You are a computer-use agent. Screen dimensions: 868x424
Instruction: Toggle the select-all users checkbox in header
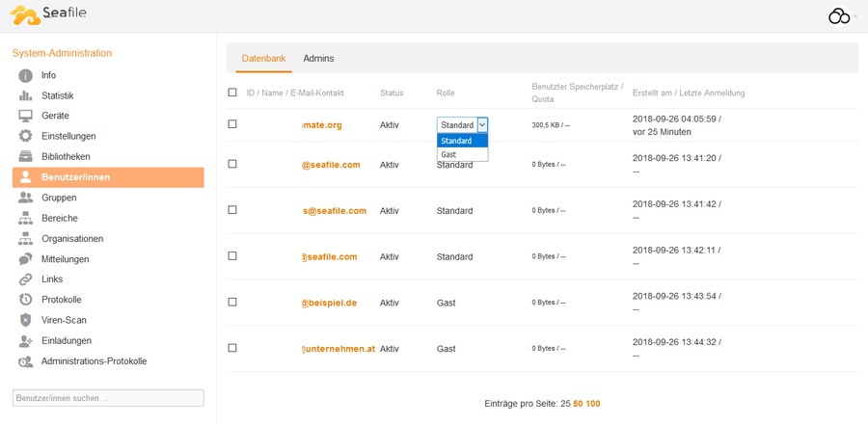pos(232,93)
